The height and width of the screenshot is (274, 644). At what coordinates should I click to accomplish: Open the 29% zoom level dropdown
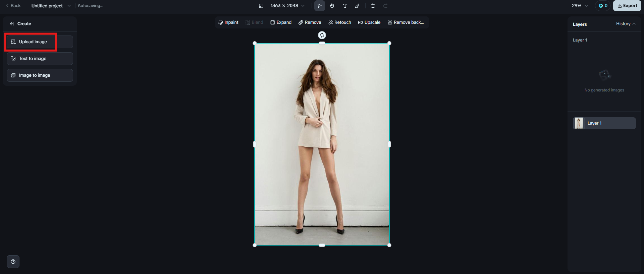tap(580, 6)
